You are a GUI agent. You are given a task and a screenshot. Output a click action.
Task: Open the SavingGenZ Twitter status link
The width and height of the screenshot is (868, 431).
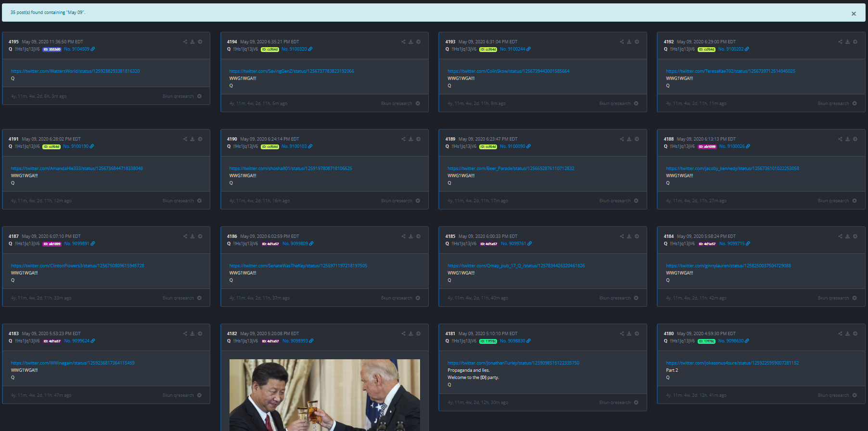point(292,71)
